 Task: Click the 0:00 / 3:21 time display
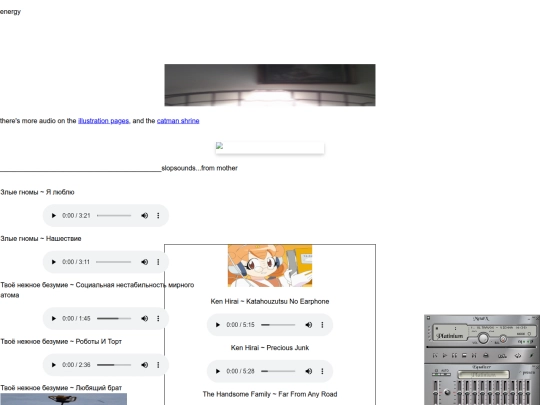click(x=76, y=216)
